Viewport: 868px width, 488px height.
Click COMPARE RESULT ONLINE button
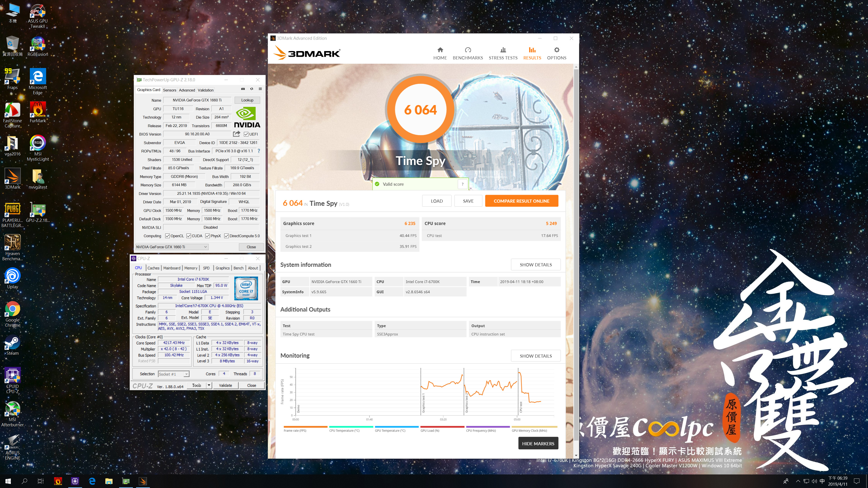[x=522, y=201]
